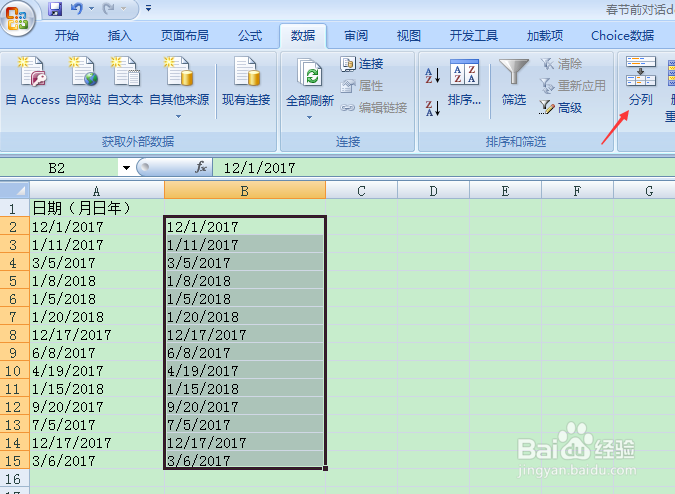
Task: Click the formula bar with 12/1/2017
Action: tap(443, 167)
